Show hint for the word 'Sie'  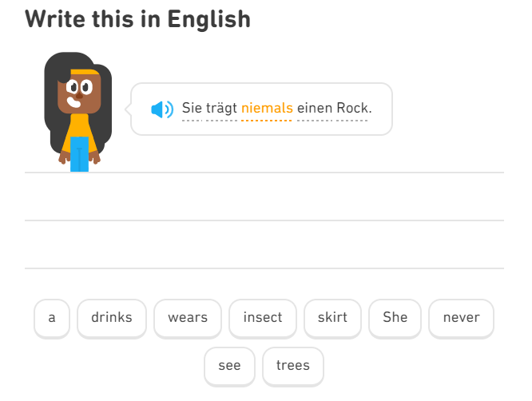[x=192, y=108]
